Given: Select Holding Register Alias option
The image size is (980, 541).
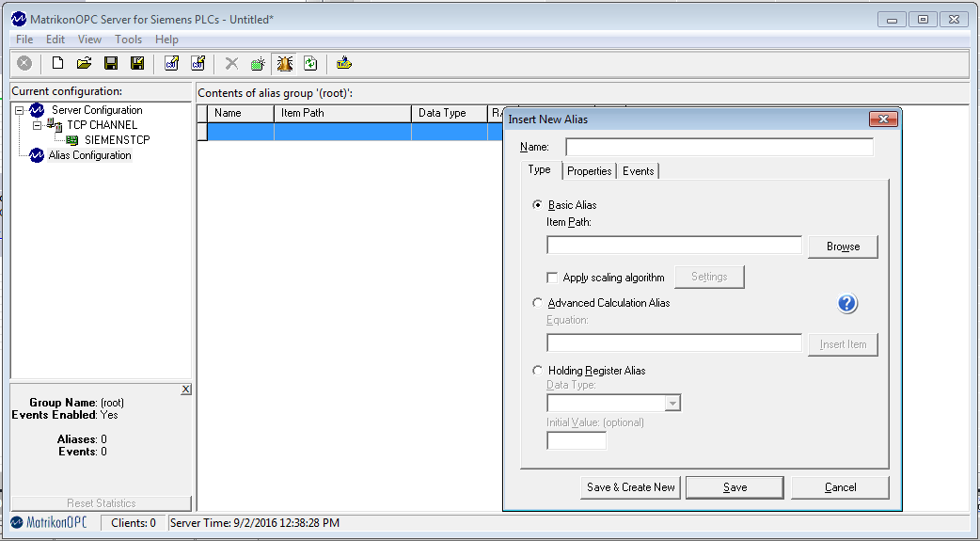Looking at the screenshot, I should 538,371.
